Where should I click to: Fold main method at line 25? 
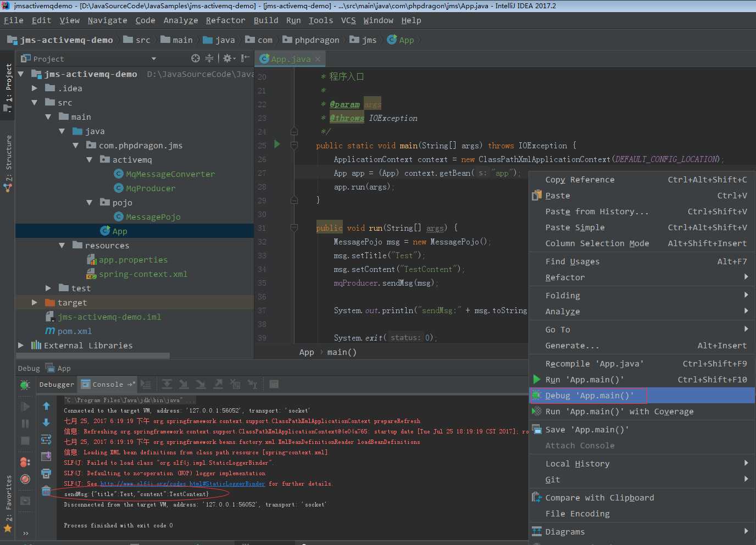(294, 146)
